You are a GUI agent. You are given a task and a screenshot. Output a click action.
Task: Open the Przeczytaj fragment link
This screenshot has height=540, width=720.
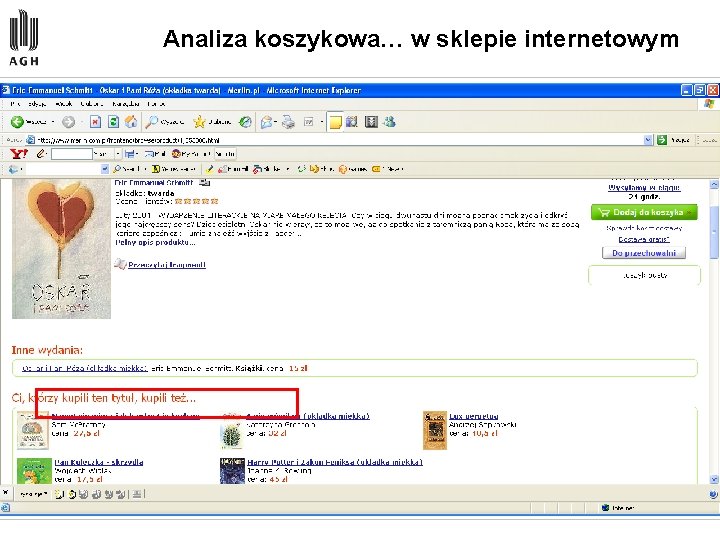[167, 264]
